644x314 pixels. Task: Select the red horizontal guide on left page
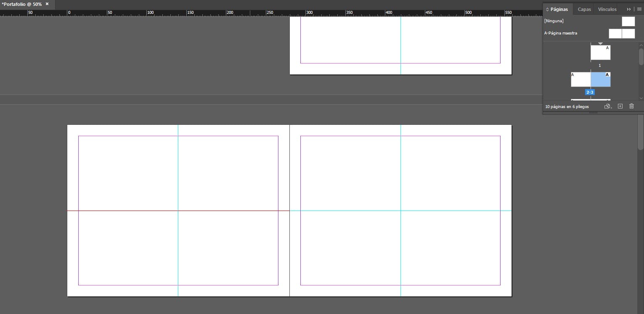(x=126, y=211)
